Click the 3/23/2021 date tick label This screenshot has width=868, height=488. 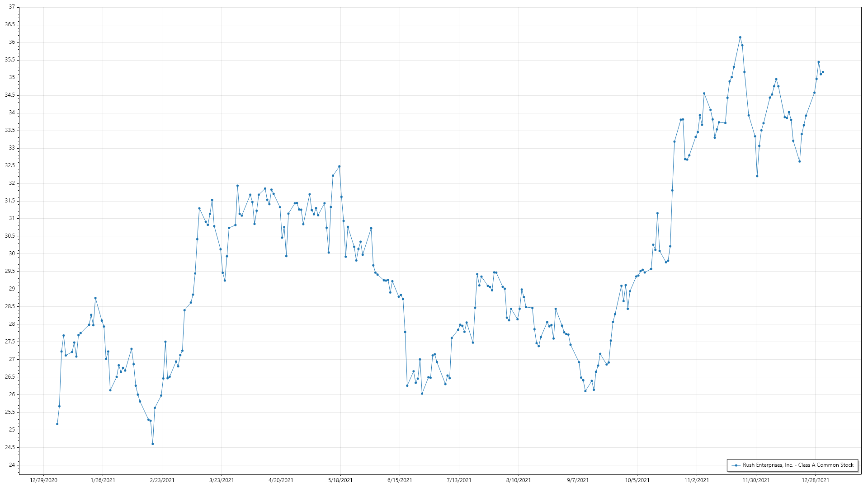222,480
